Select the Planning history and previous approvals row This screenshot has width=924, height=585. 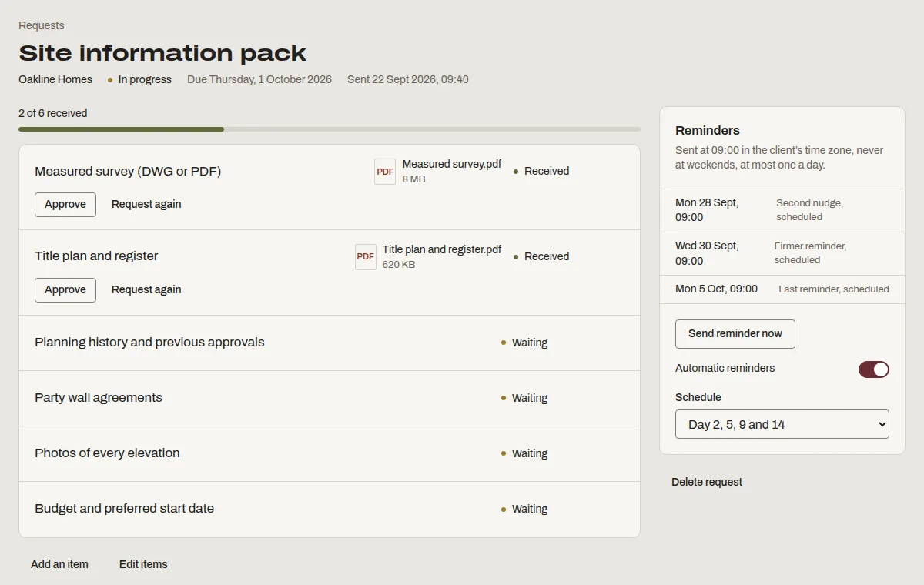(330, 343)
